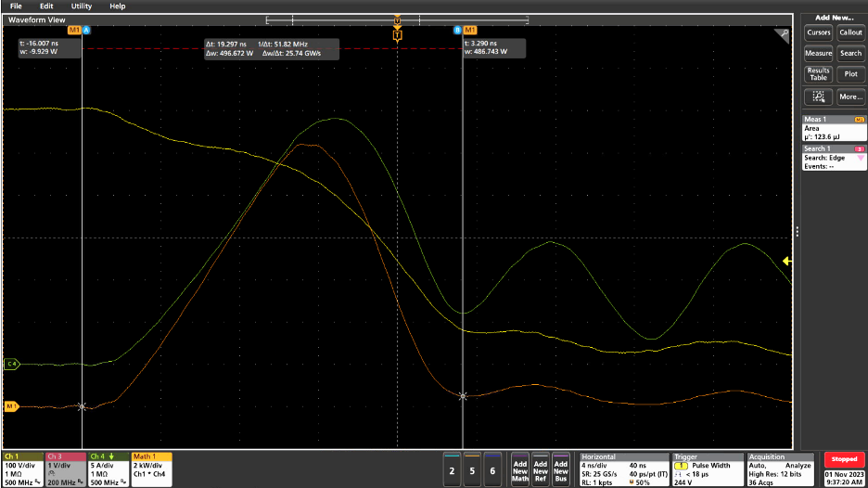Screen dimensions: 868x488
Task: Open the Utility menu
Action: 82,6
